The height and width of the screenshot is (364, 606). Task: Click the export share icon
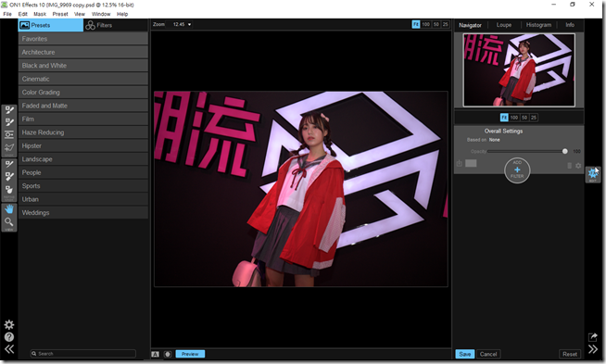(593, 337)
